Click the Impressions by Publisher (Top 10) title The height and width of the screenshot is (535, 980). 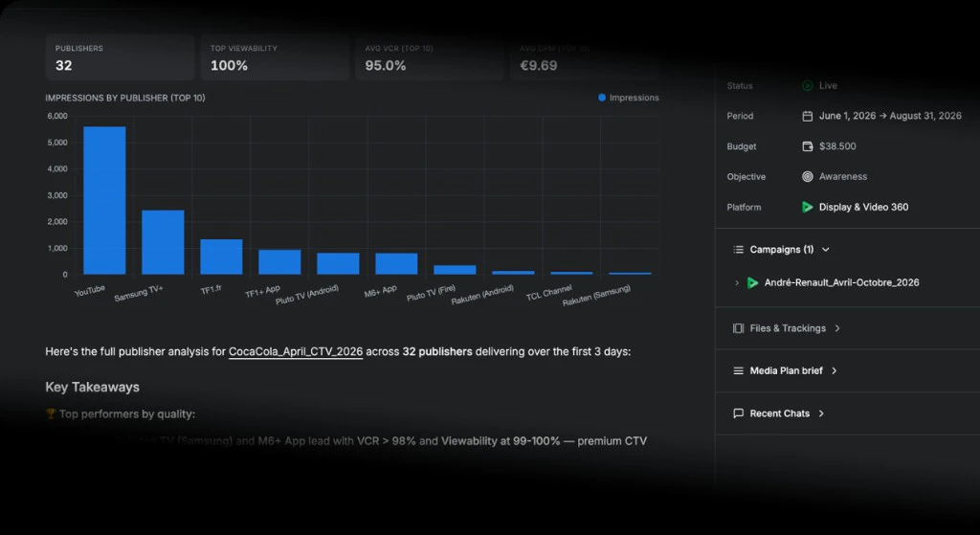click(125, 98)
